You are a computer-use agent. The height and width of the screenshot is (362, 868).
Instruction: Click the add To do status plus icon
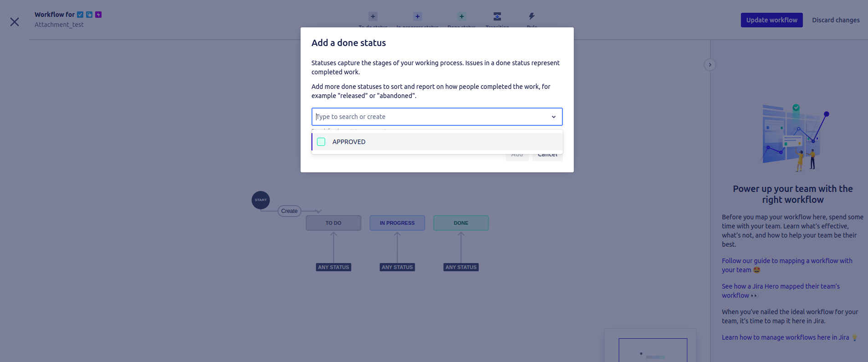tap(373, 16)
